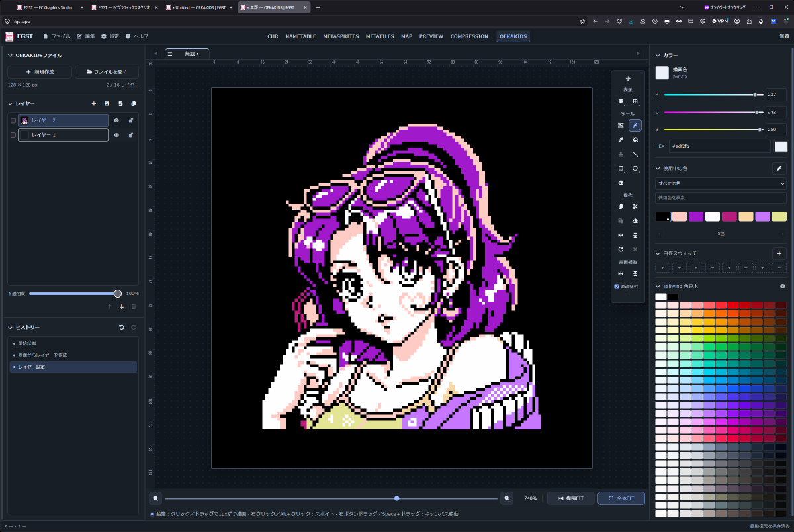Choose the paint bucket fill tool

(635, 140)
